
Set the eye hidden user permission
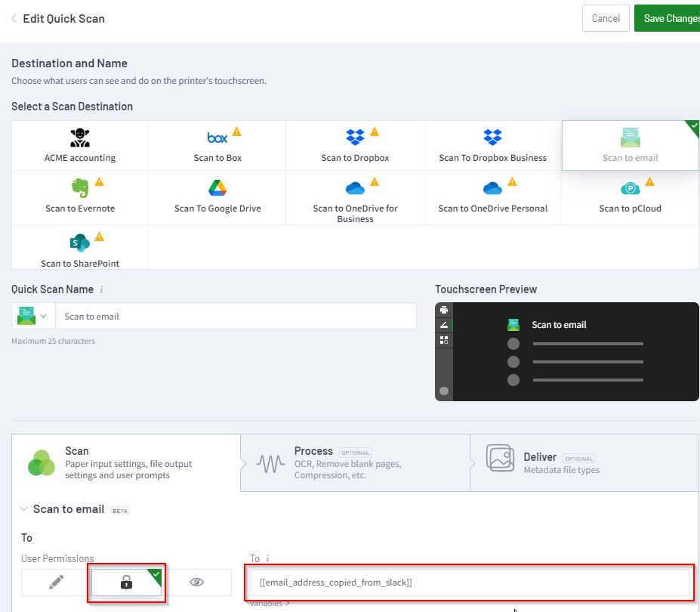click(196, 582)
